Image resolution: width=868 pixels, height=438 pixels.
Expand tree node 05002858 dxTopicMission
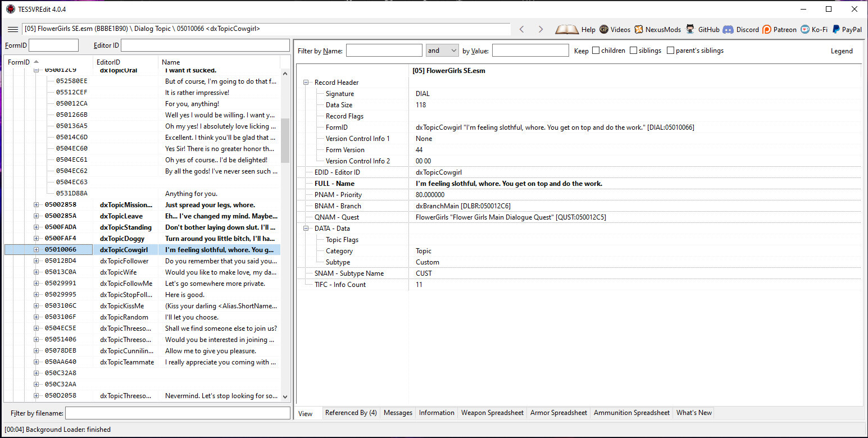37,205
